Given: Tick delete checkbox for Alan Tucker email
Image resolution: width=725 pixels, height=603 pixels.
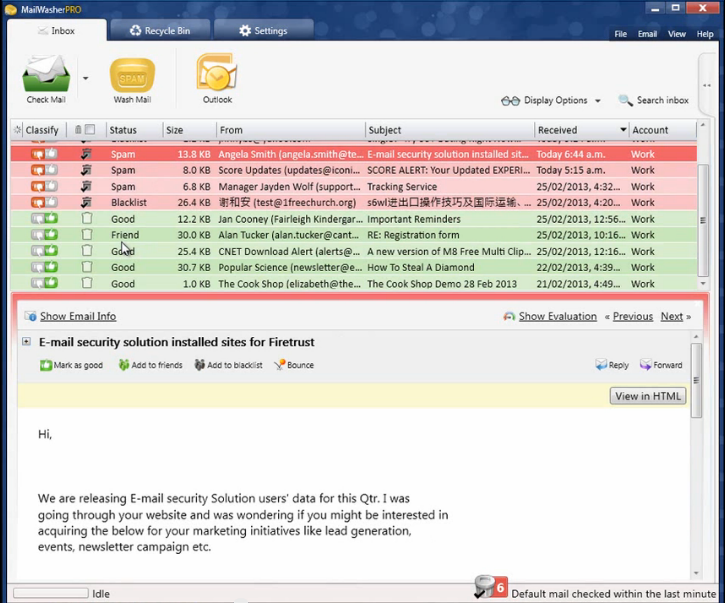Looking at the screenshot, I should coord(86,235).
